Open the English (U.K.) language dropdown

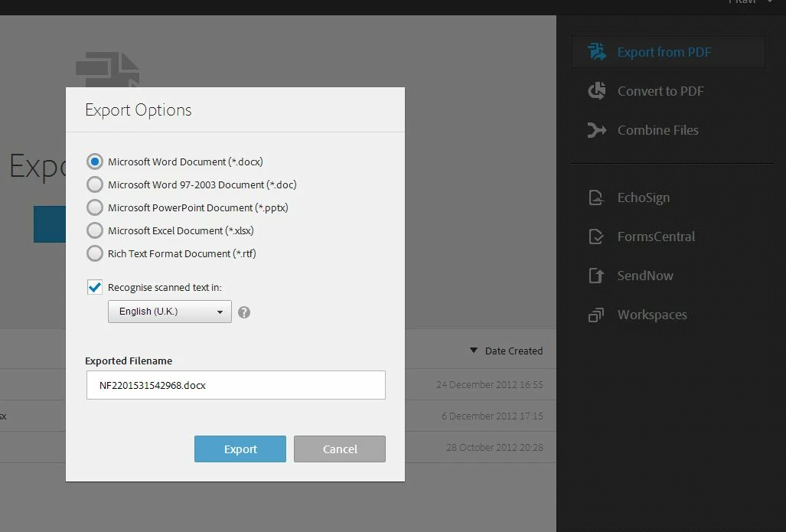click(170, 312)
